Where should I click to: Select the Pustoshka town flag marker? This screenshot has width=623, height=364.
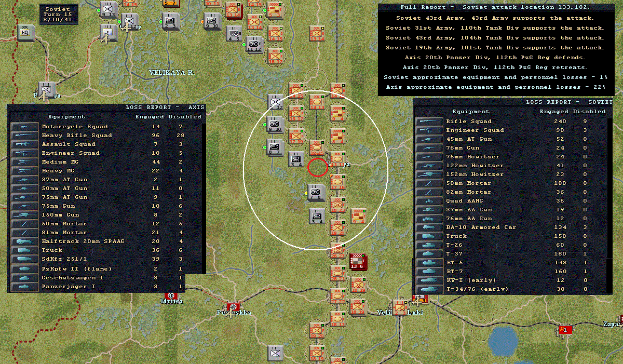(232, 306)
